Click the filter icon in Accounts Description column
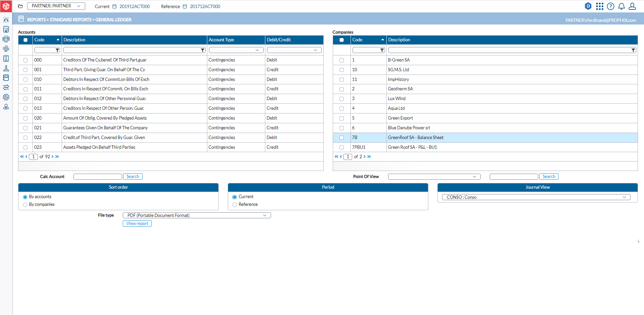Viewport: 644px width, 315px height. point(203,50)
